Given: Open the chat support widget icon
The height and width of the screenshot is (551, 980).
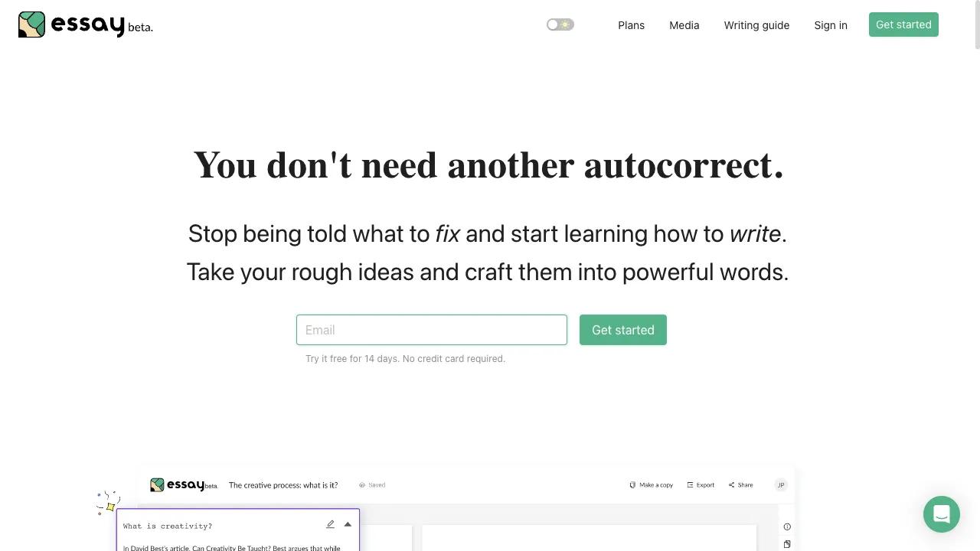Looking at the screenshot, I should point(942,514).
